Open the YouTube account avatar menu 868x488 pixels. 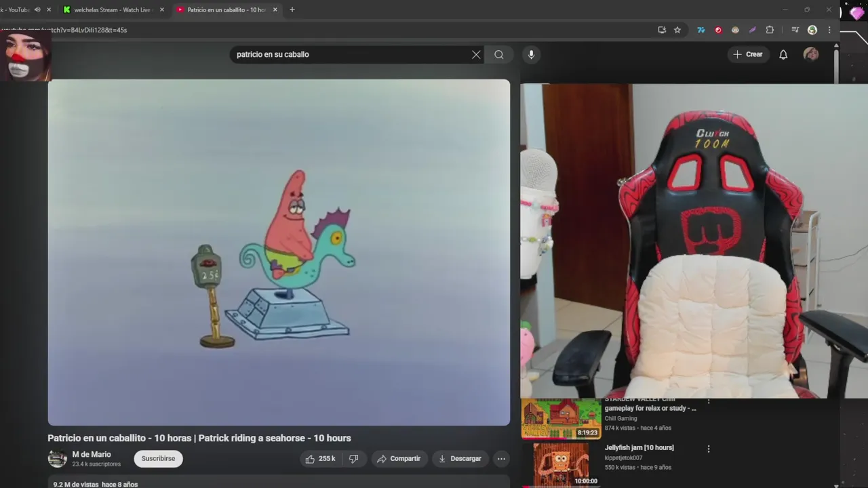point(811,54)
